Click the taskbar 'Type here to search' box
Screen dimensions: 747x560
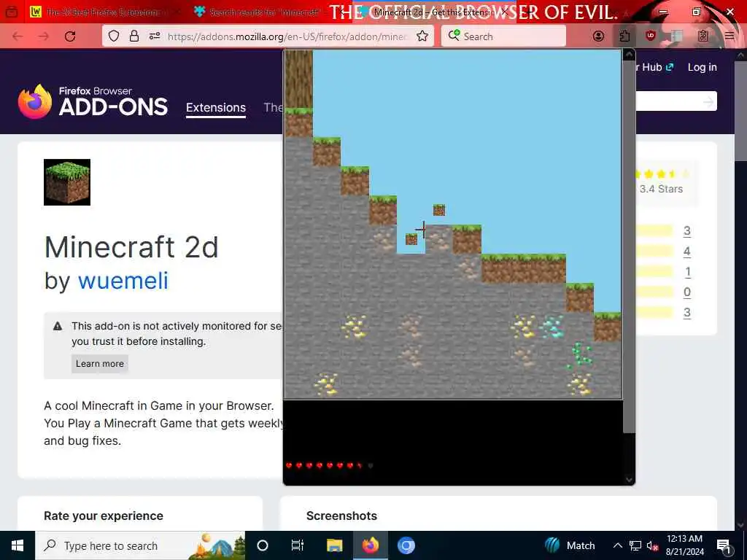point(141,545)
